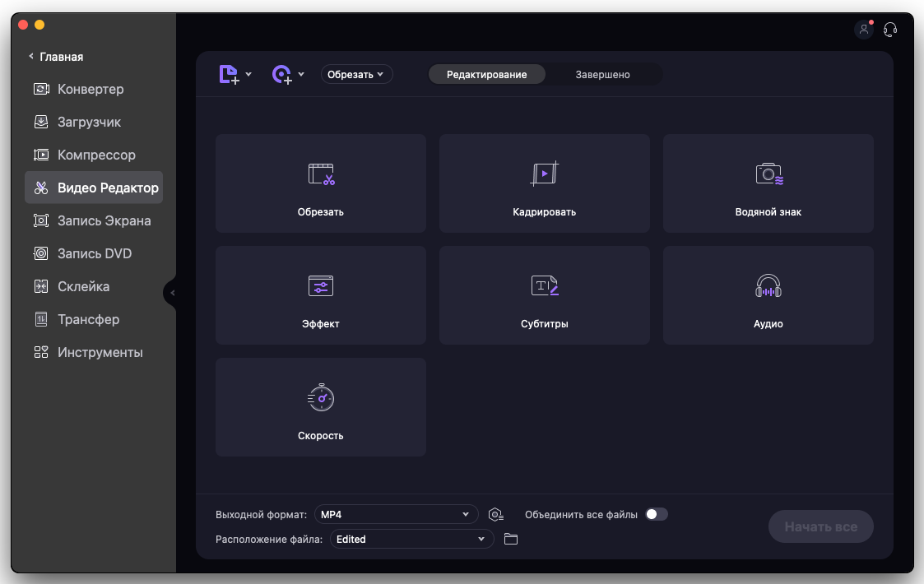
Task: Open the Обрезать trim tool card
Action: tap(320, 183)
